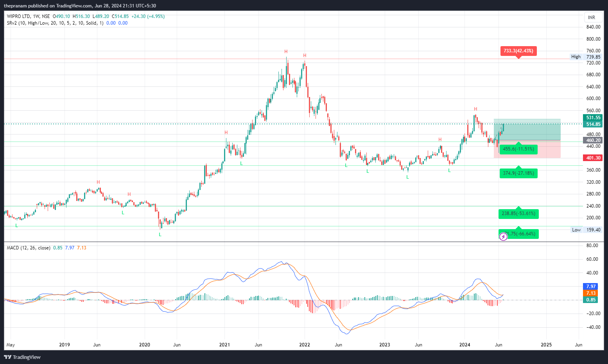Screen dimensions: 608x364
Task: Click the change value +24.30 (+4.95%)
Action: tap(148, 16)
